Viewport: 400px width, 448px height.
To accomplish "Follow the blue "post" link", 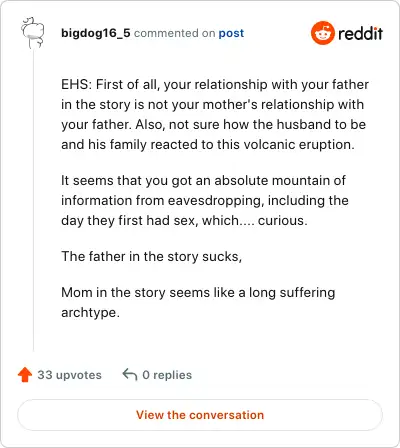I will pos(231,33).
